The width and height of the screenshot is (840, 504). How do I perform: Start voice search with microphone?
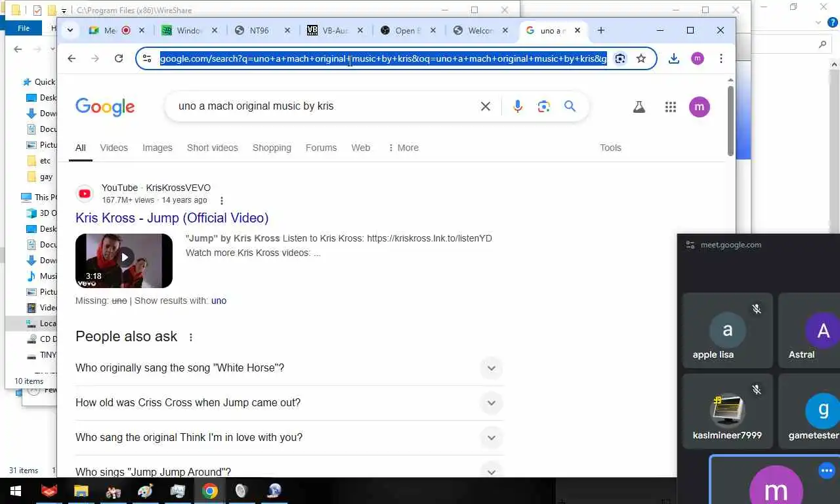coord(518,106)
